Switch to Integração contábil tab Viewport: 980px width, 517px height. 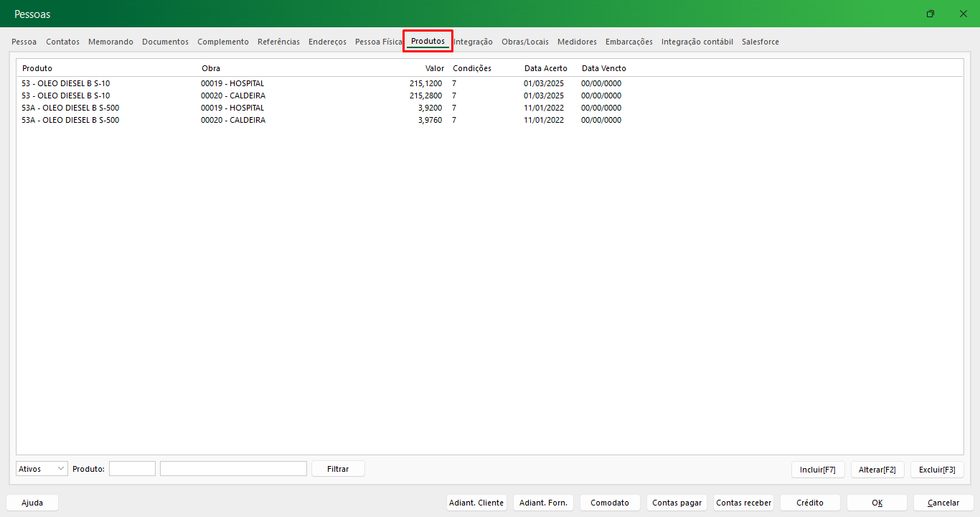[x=697, y=42]
